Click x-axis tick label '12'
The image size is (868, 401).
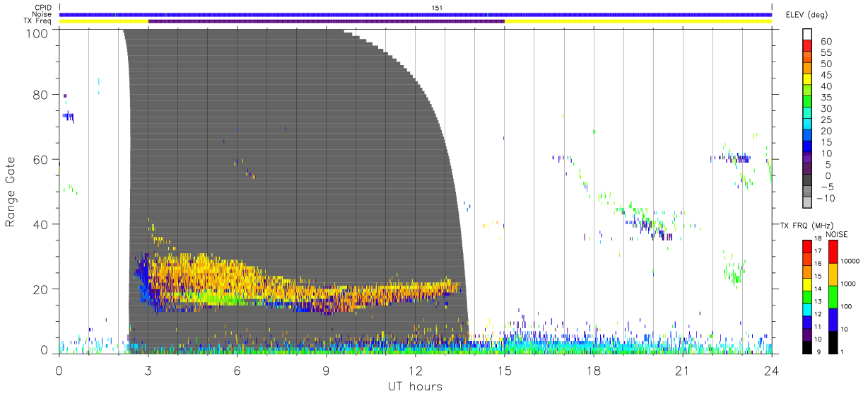(415, 370)
